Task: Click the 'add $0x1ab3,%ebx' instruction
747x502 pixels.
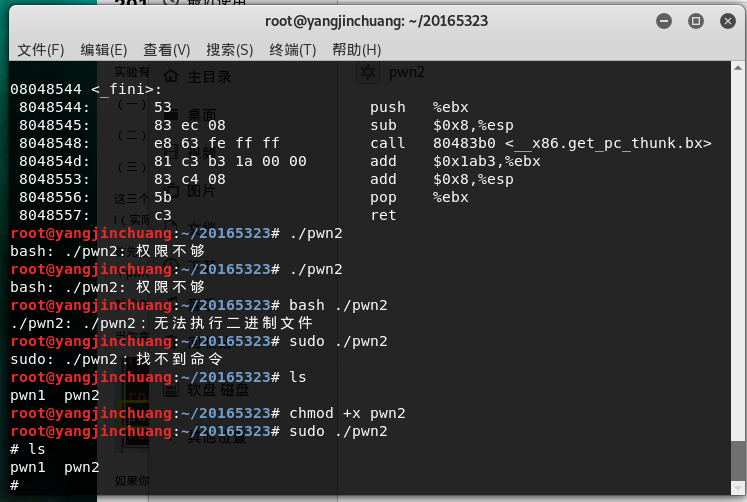Action: [x=455, y=161]
